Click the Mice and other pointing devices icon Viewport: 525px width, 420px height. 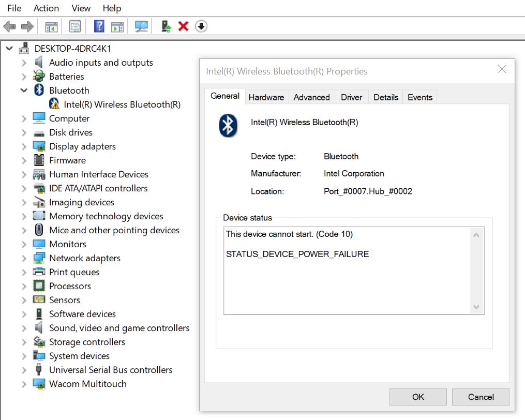[x=39, y=230]
